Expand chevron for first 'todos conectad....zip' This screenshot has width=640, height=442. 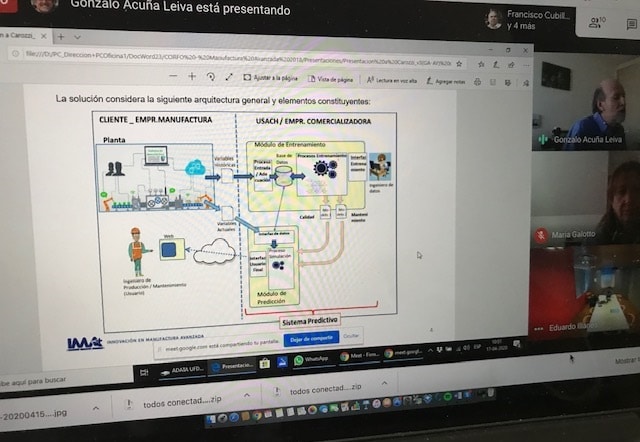click(247, 395)
